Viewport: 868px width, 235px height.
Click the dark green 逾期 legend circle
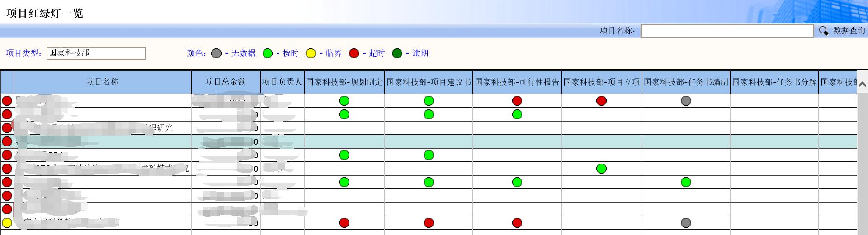point(397,53)
